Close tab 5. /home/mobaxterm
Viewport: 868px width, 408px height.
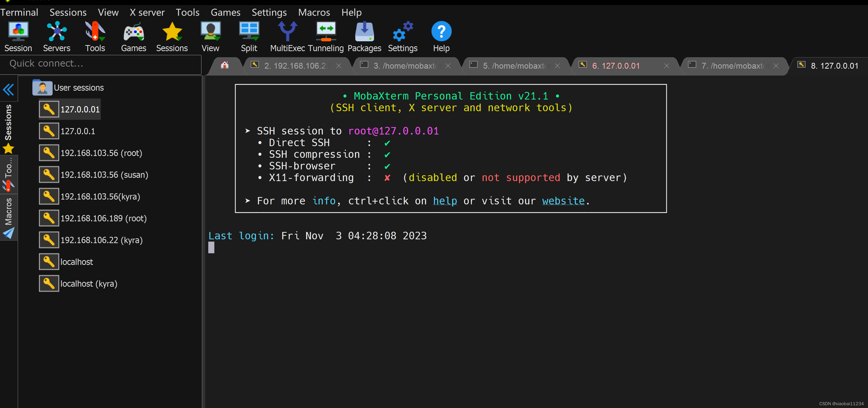pos(557,66)
